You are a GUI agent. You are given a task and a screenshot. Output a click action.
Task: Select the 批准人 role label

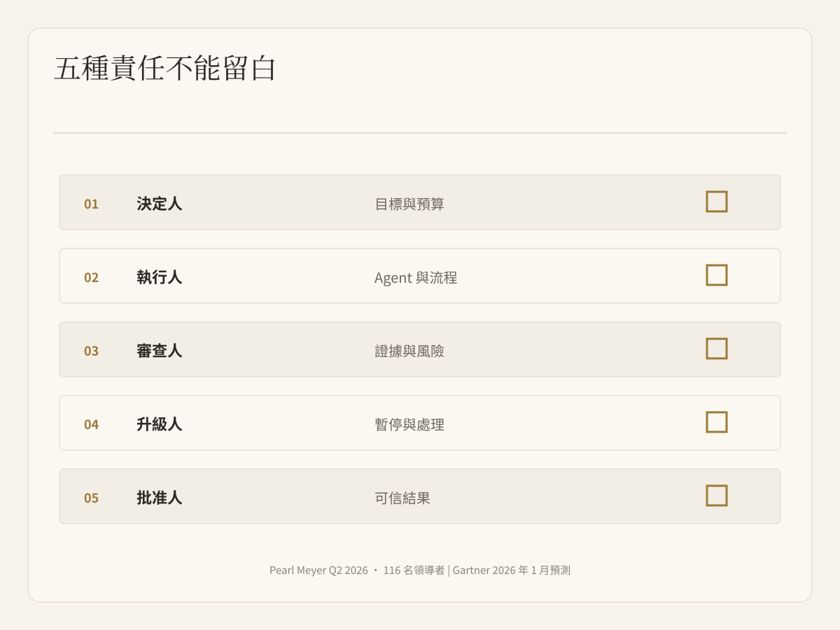click(x=160, y=498)
